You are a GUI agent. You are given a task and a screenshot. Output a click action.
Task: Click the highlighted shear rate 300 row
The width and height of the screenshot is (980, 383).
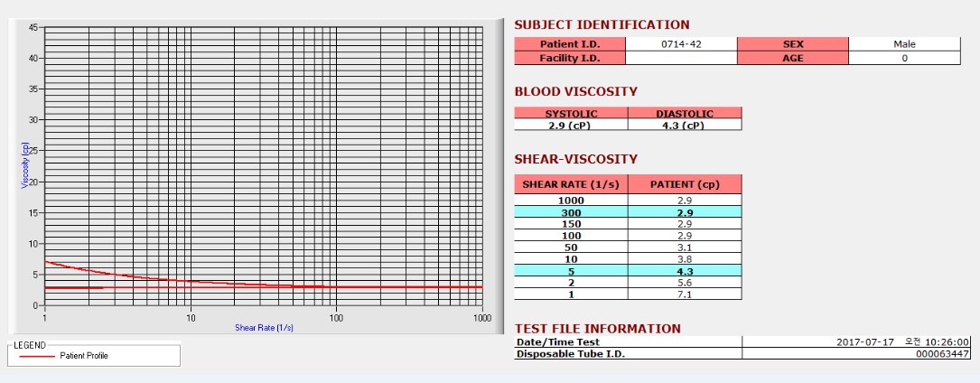click(628, 212)
